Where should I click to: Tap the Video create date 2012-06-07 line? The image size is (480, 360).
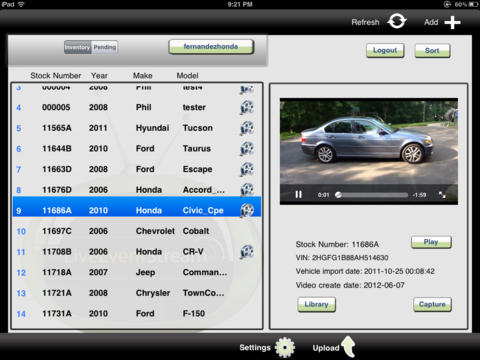click(x=350, y=285)
